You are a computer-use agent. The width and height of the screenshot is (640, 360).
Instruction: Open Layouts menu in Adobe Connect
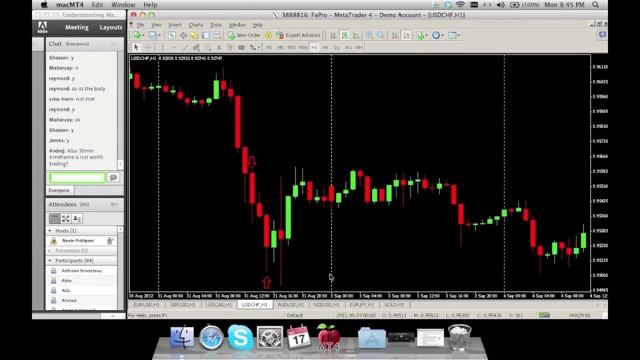111,27
